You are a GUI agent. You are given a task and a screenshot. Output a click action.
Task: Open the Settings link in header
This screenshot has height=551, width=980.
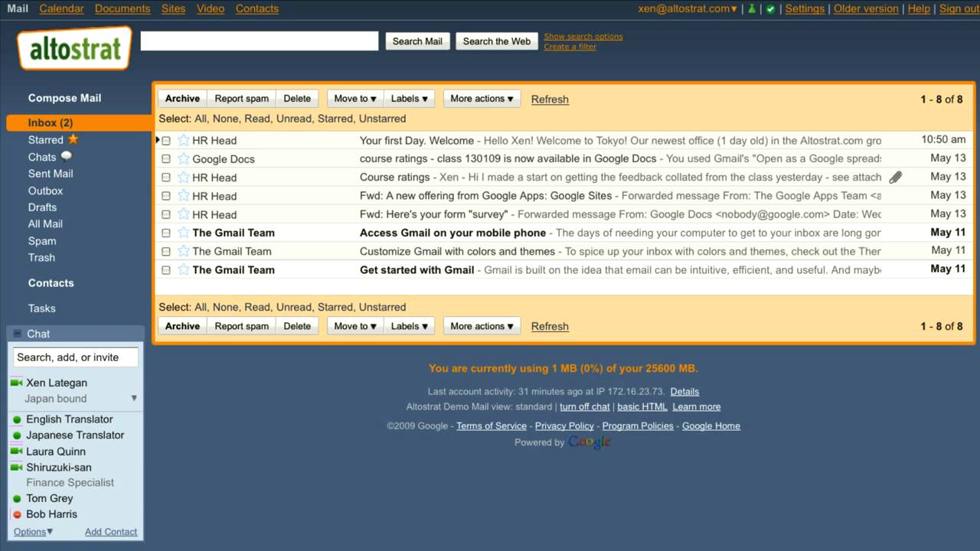pos(805,8)
